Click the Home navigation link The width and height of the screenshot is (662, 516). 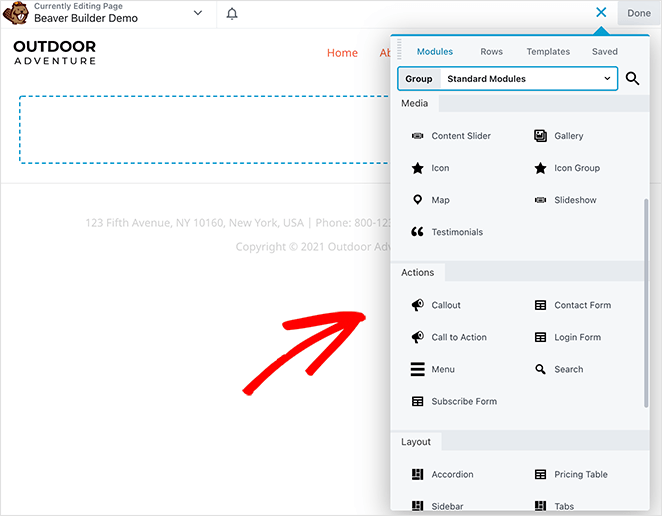[x=342, y=53]
